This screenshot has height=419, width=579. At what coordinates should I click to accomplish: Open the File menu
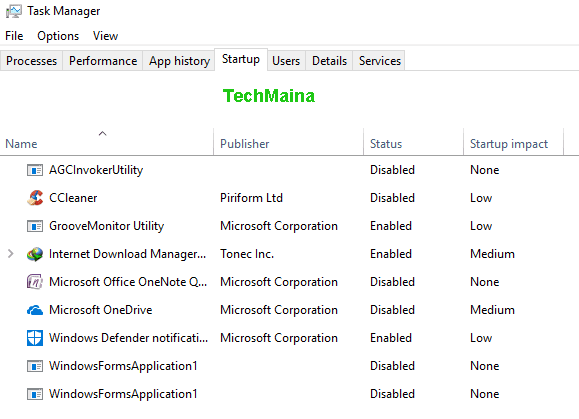pos(14,36)
